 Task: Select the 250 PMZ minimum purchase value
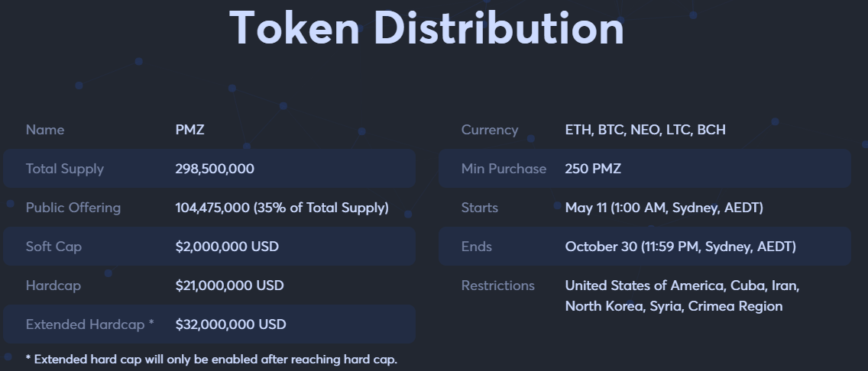point(593,169)
